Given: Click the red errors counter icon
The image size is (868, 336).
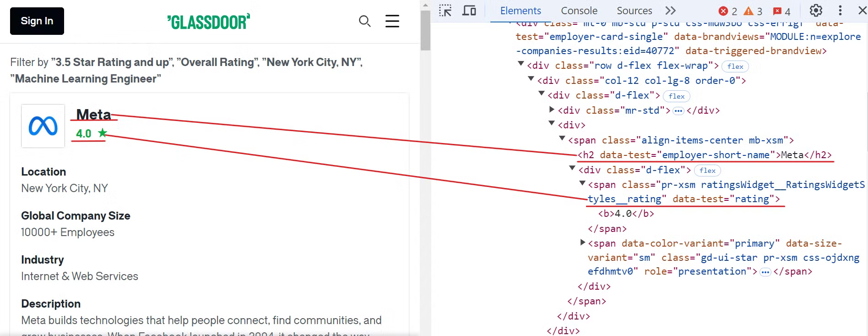Looking at the screenshot, I should pos(723,11).
